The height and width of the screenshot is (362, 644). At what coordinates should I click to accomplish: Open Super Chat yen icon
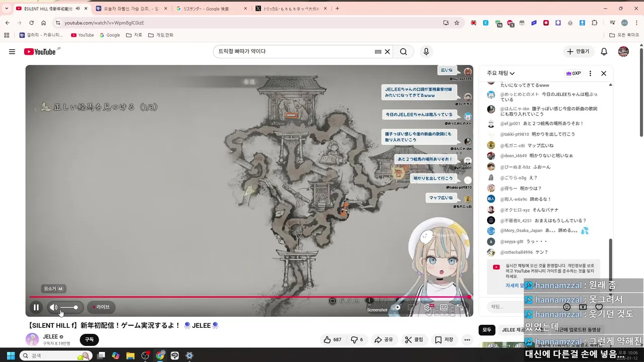tap(583, 307)
